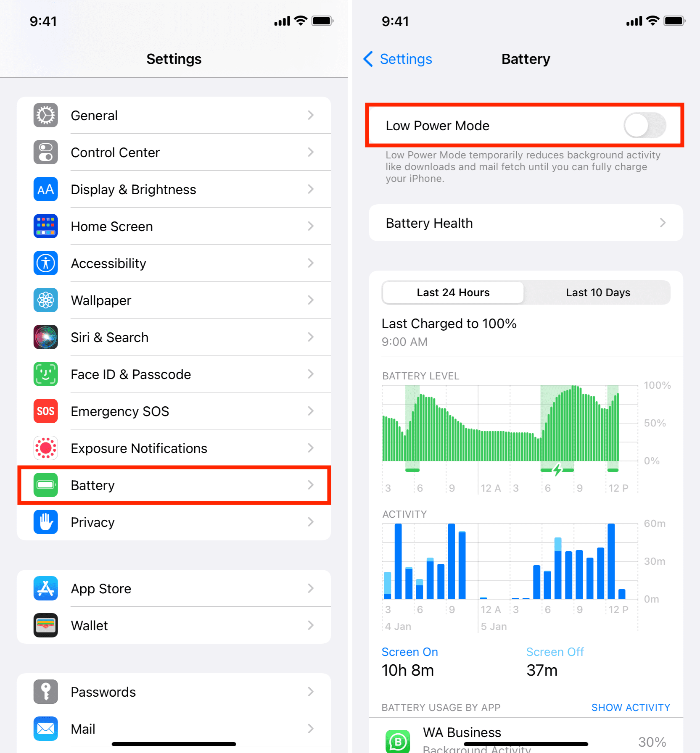
Task: Open Wallpaper row chevron
Action: coord(311,300)
